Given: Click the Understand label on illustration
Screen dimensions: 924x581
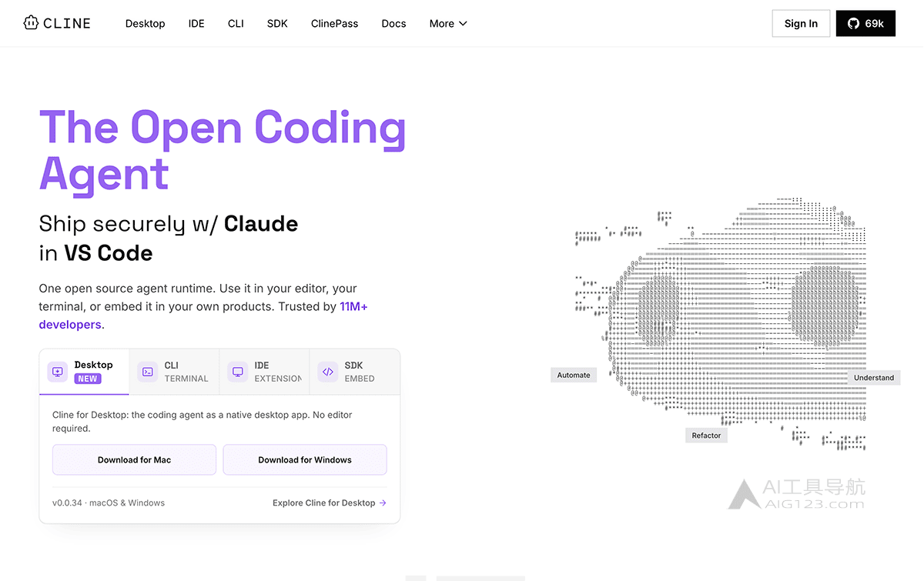Looking at the screenshot, I should (874, 377).
